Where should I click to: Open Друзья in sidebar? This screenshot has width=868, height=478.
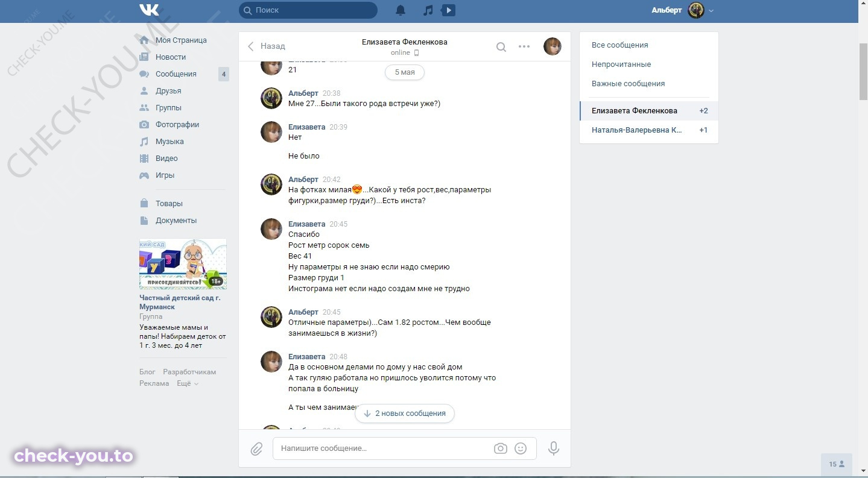pos(168,91)
